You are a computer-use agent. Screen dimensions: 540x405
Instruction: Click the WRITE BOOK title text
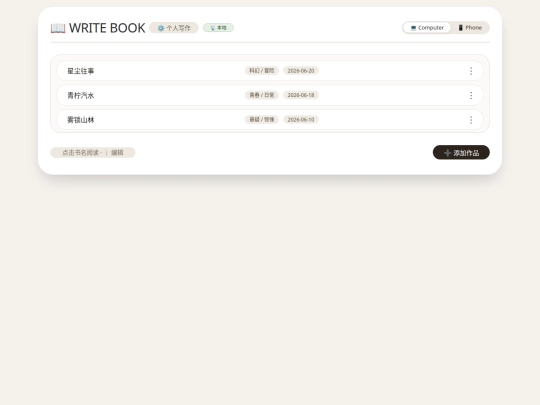point(107,28)
